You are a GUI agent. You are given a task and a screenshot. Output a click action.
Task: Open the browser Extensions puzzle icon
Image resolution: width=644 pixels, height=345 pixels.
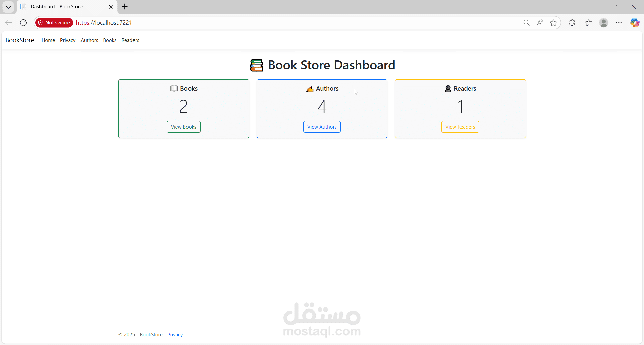point(572,23)
